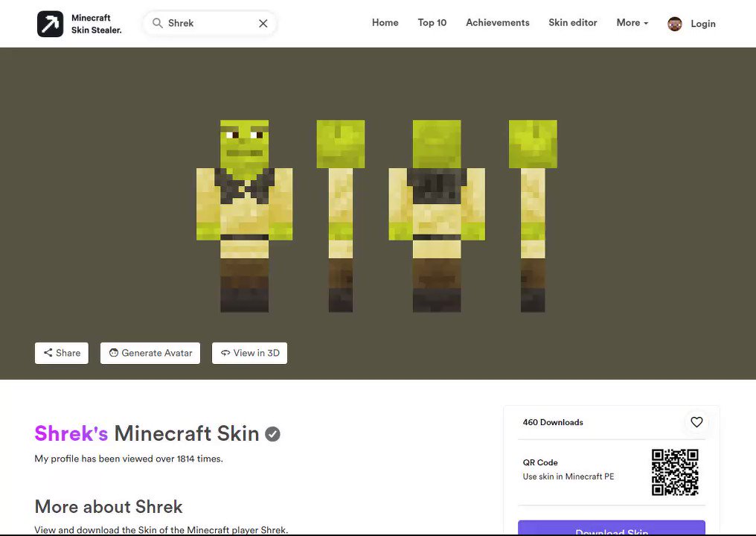756x536 pixels.
Task: Click the purple Shrek's name in title
Action: click(71, 433)
